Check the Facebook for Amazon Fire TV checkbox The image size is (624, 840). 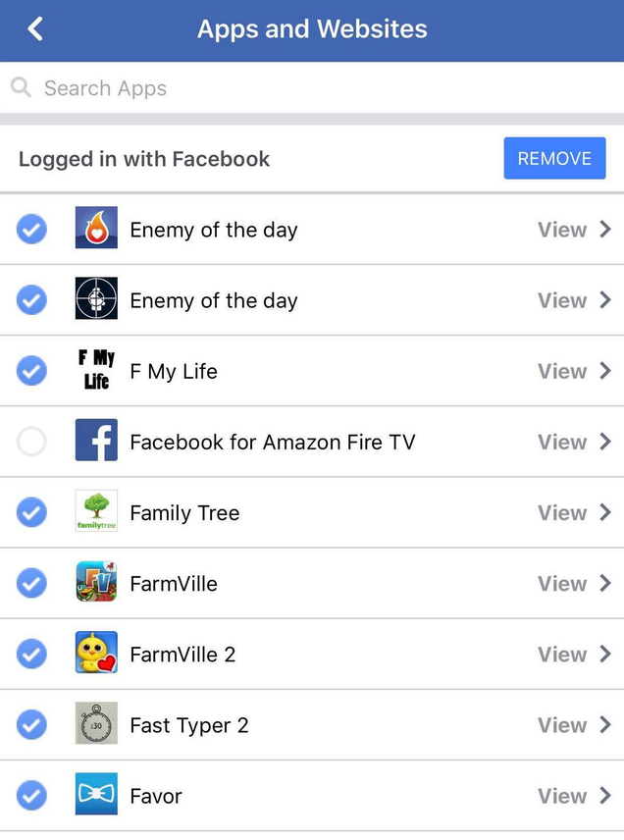tap(31, 442)
